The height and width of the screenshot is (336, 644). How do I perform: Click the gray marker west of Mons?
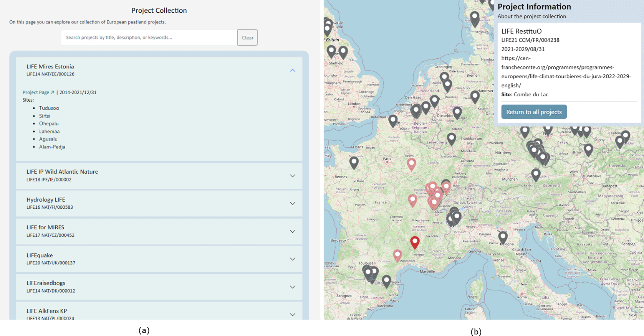point(393,120)
